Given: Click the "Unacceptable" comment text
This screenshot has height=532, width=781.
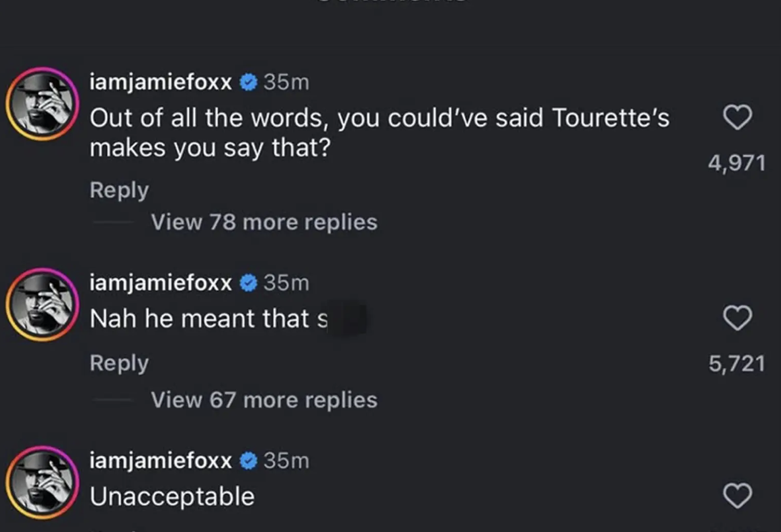Looking at the screenshot, I should tap(172, 496).
